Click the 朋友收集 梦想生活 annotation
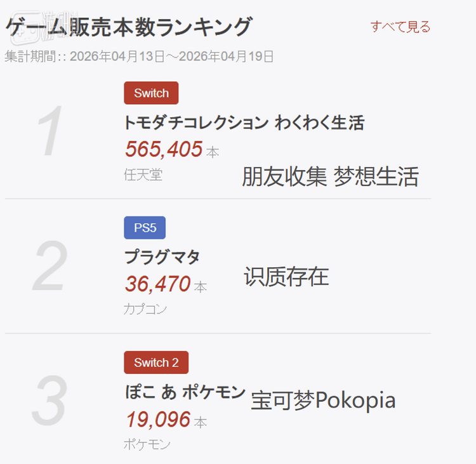This screenshot has width=476, height=464. [x=330, y=176]
